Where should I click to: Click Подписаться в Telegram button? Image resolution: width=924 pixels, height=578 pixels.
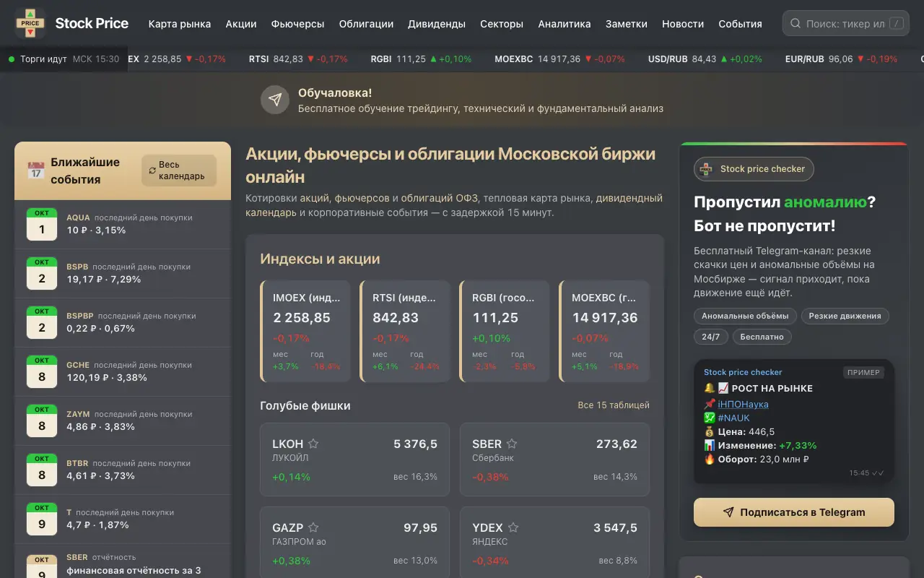tap(794, 512)
